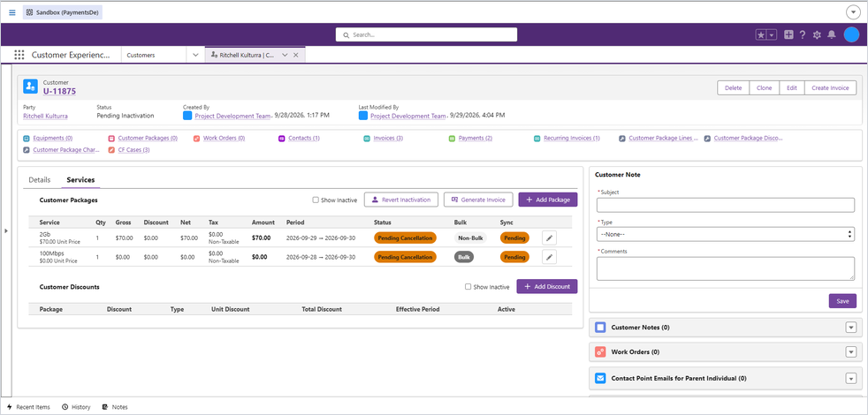Open Last Modified By Project Development Team link

(408, 117)
